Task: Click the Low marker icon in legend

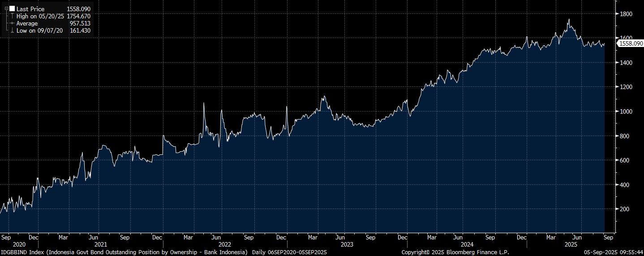Action: tap(12, 30)
